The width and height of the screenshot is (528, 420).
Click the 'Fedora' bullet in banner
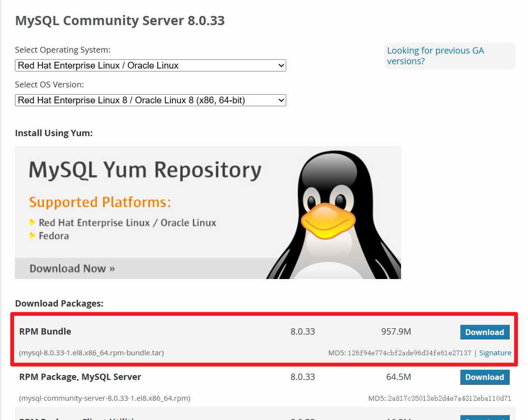tap(54, 236)
